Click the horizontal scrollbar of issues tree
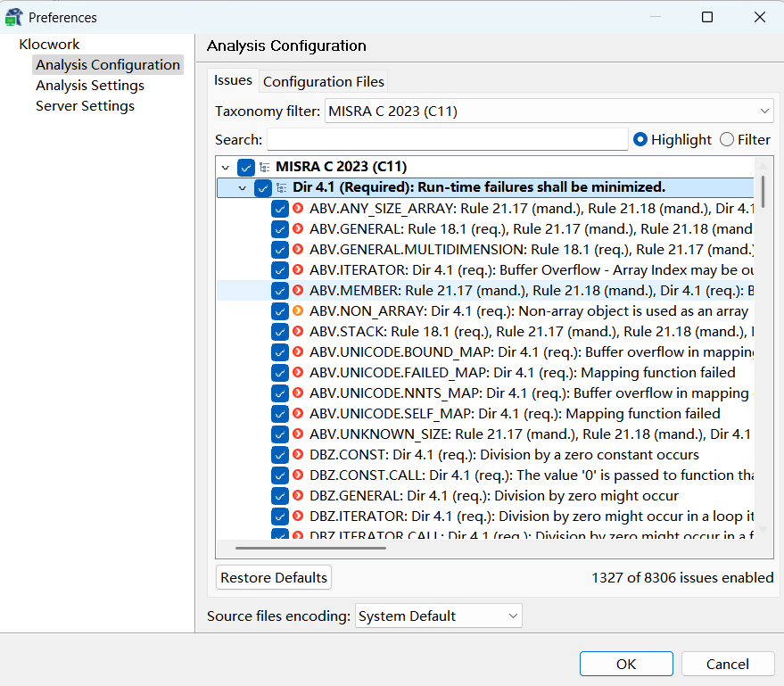784x686 pixels. point(310,548)
